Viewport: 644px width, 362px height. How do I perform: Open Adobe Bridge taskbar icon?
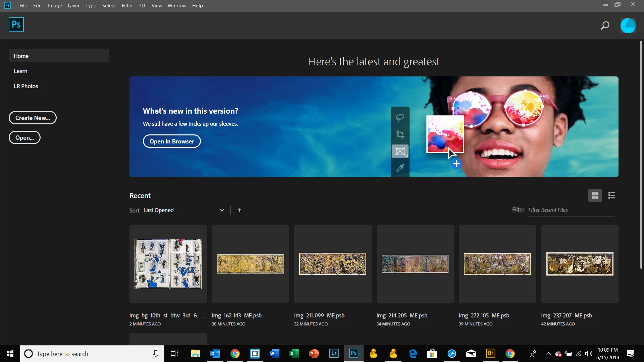(x=490, y=353)
